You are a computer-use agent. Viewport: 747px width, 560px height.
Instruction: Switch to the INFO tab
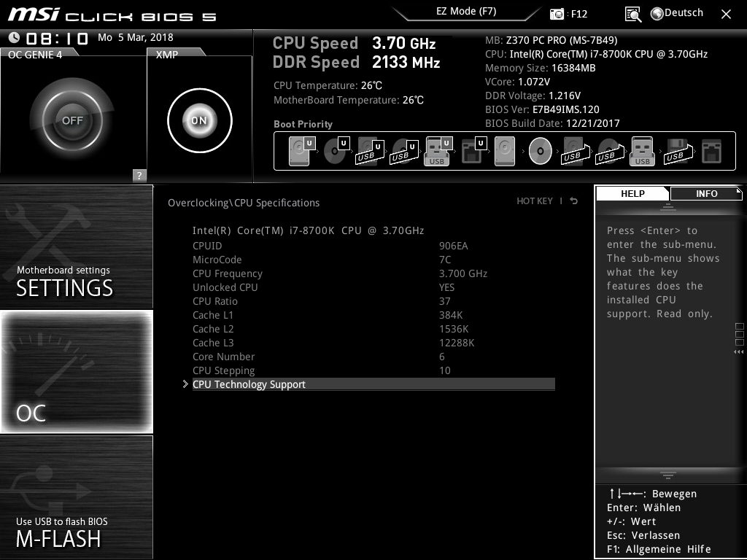click(706, 193)
